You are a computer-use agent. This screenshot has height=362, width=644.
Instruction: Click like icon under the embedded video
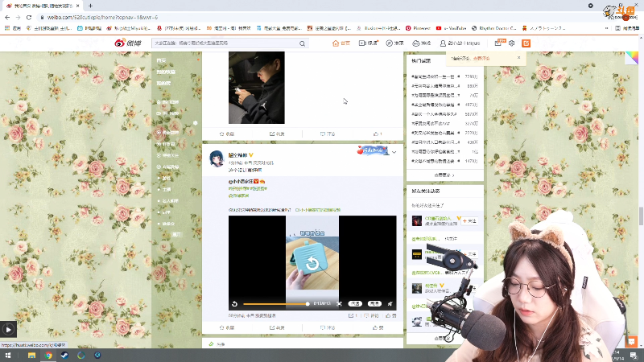(390, 315)
